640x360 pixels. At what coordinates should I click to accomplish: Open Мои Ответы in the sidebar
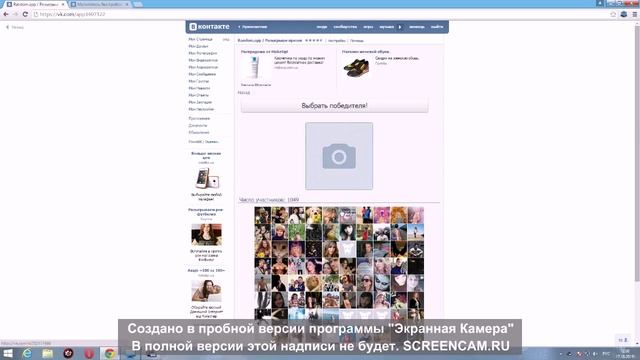pyautogui.click(x=199, y=95)
